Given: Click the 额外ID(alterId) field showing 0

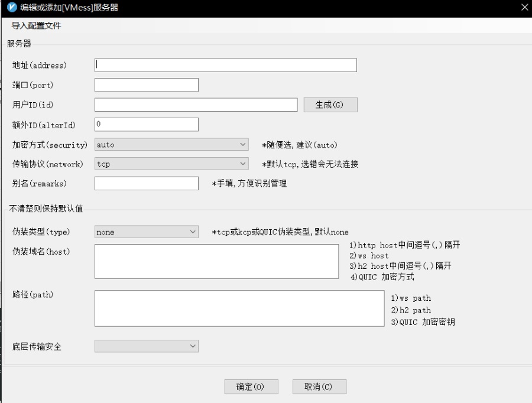Looking at the screenshot, I should click(145, 124).
